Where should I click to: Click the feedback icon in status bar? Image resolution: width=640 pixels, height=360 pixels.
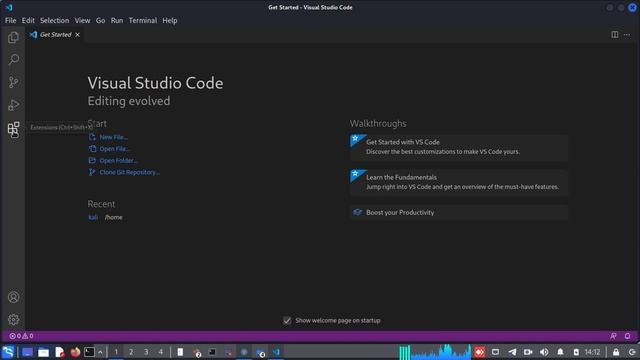[x=613, y=336]
